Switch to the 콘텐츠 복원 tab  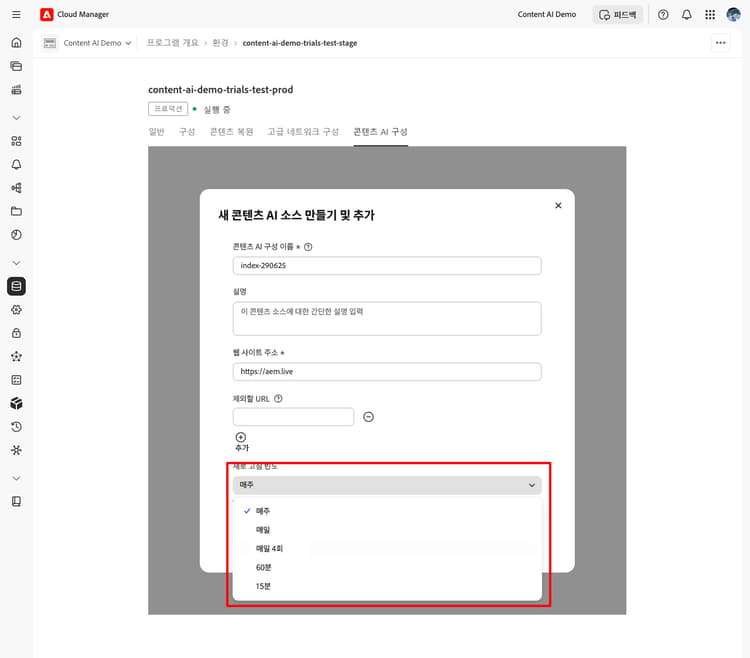[232, 132]
